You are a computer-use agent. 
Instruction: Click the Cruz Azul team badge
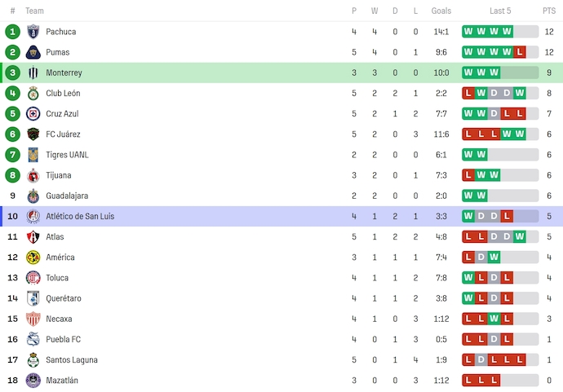pyautogui.click(x=33, y=114)
